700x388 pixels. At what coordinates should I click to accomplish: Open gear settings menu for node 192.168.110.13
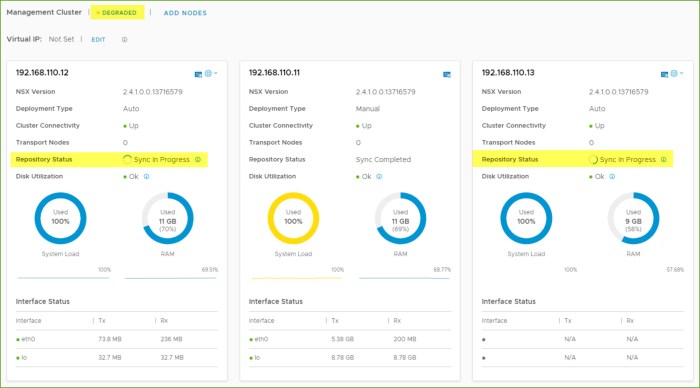pyautogui.click(x=677, y=73)
